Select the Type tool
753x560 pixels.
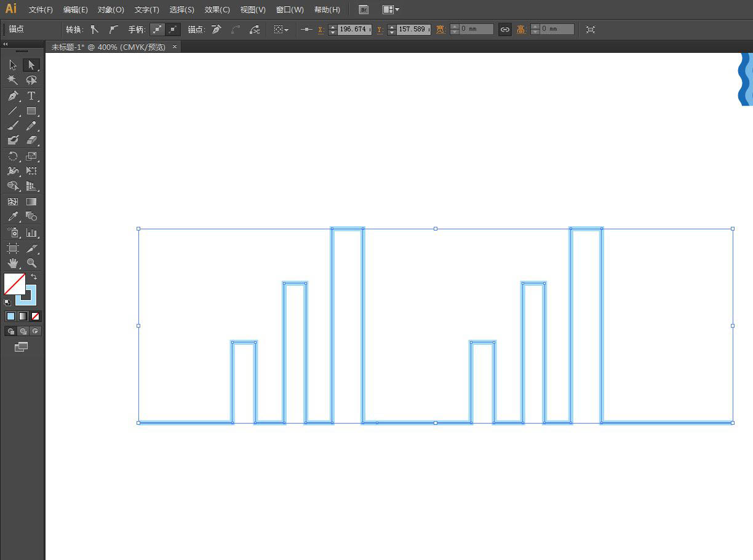[31, 96]
